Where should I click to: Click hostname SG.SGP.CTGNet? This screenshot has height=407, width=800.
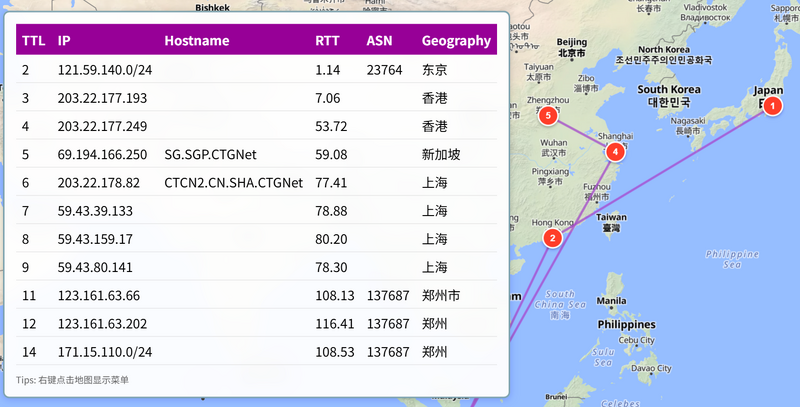pyautogui.click(x=210, y=154)
